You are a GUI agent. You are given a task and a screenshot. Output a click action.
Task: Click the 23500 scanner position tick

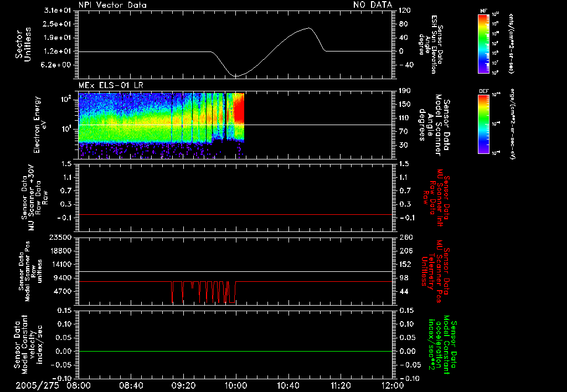tap(60, 237)
